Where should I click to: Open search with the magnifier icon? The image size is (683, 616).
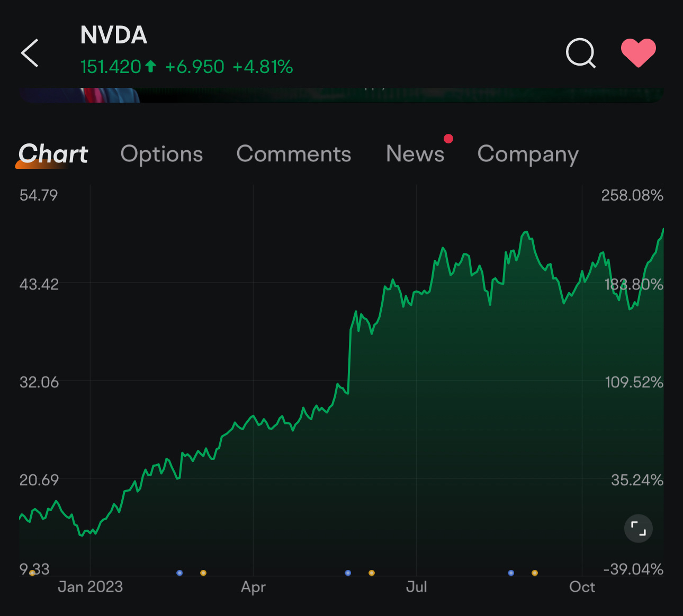click(x=581, y=53)
